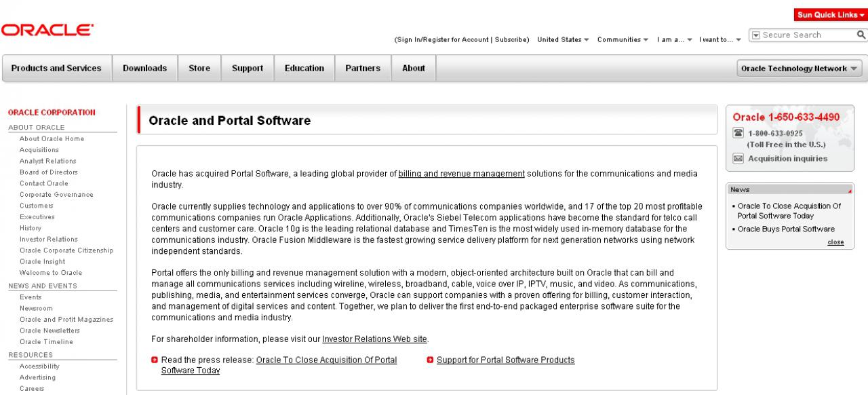
Task: Open Corporate Governance sidebar link
Action: (x=56, y=194)
